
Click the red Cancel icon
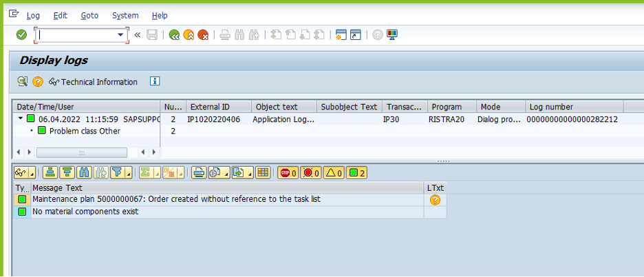tap(203, 34)
